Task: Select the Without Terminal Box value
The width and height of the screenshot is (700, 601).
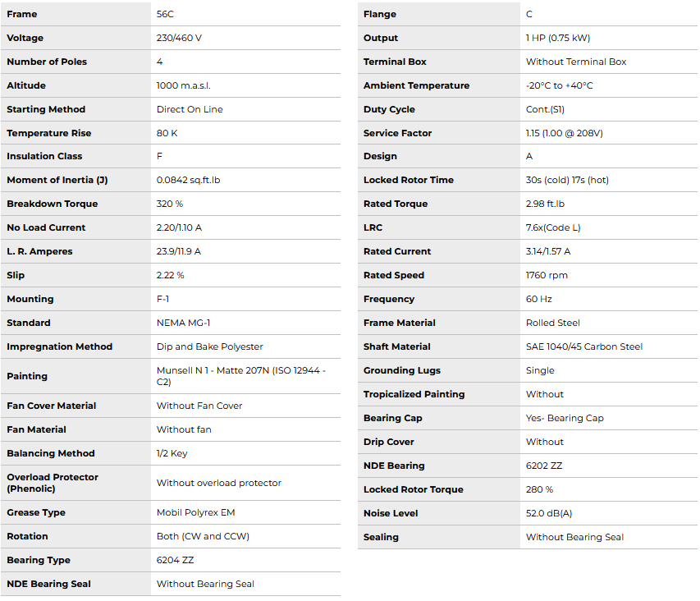Action: click(576, 62)
